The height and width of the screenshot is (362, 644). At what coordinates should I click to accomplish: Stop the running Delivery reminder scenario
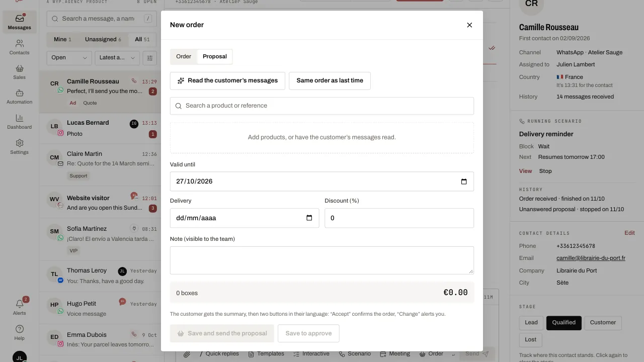tap(545, 171)
